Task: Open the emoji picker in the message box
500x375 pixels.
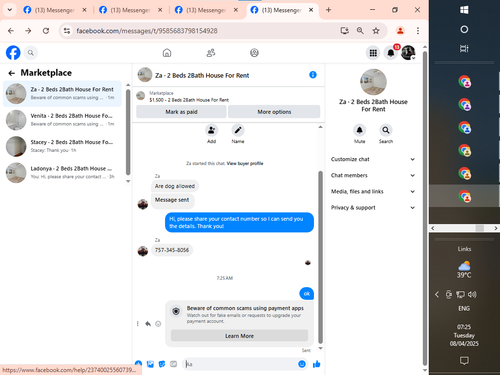Action: [302, 364]
